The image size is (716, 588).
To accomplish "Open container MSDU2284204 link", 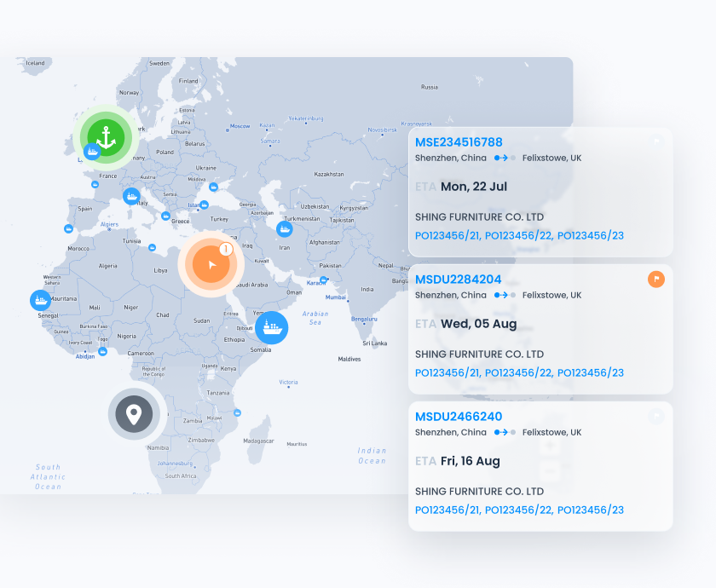I will 458,280.
